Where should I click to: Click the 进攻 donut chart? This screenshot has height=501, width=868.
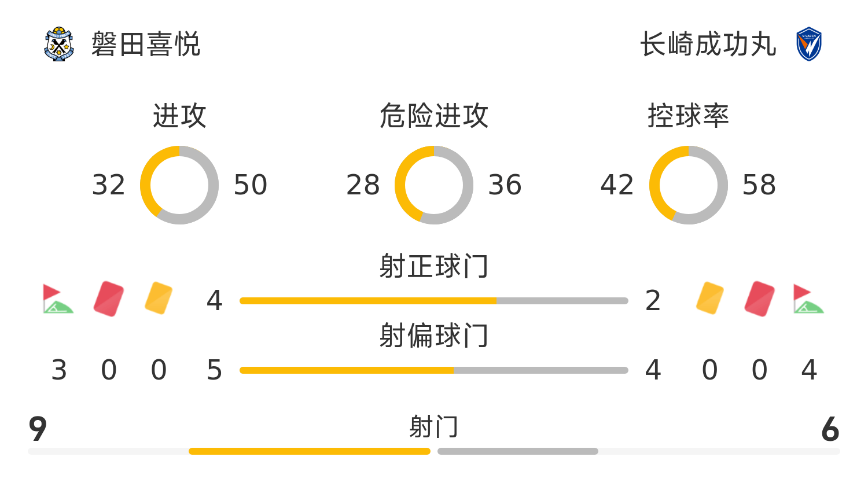click(179, 185)
